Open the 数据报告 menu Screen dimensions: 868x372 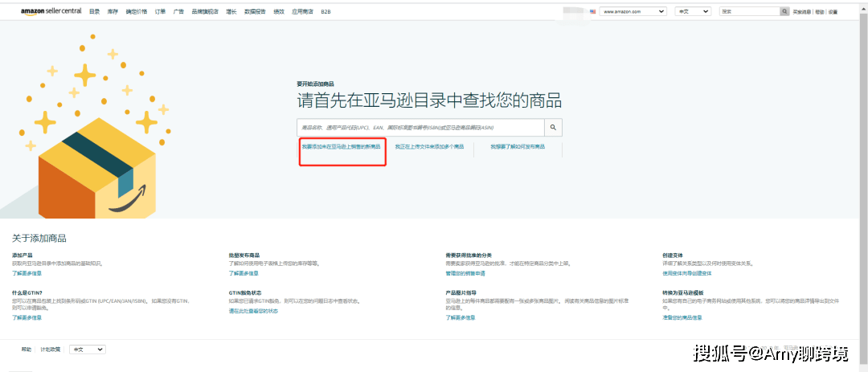pyautogui.click(x=256, y=11)
